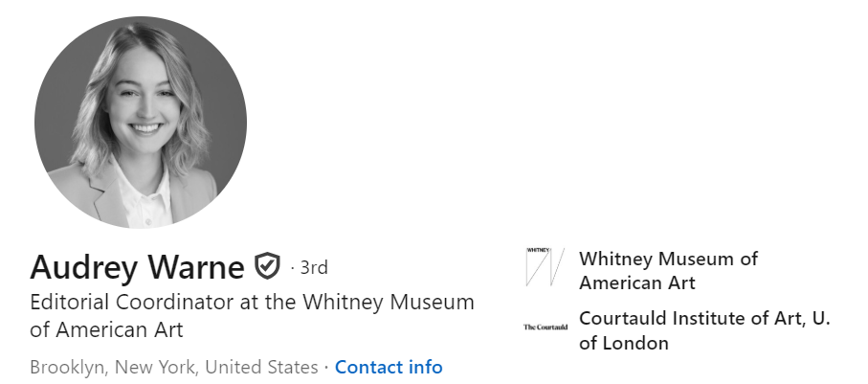Click the verification shield badge beside the name
Image resolution: width=868 pixels, height=384 pixels.
(266, 266)
